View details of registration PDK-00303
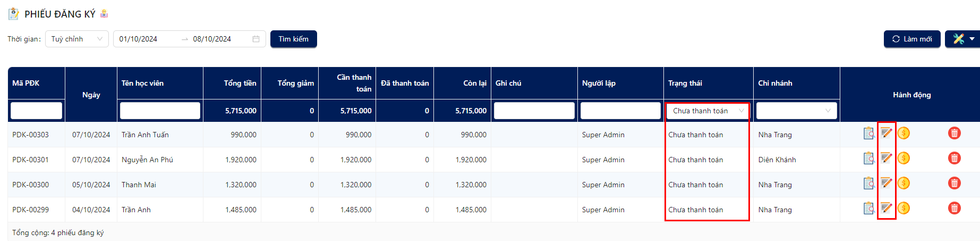This screenshot has height=241, width=980. point(869,133)
